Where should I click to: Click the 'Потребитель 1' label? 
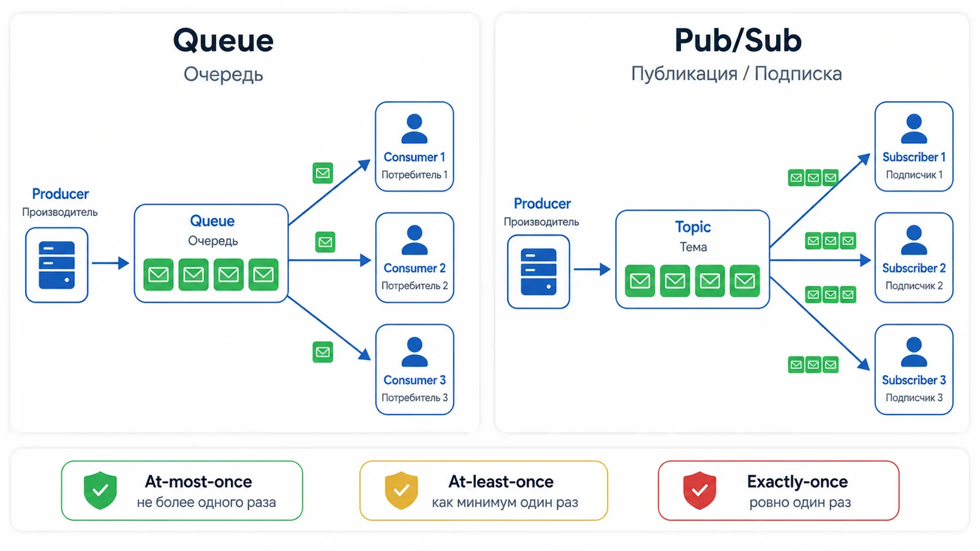pyautogui.click(x=415, y=174)
